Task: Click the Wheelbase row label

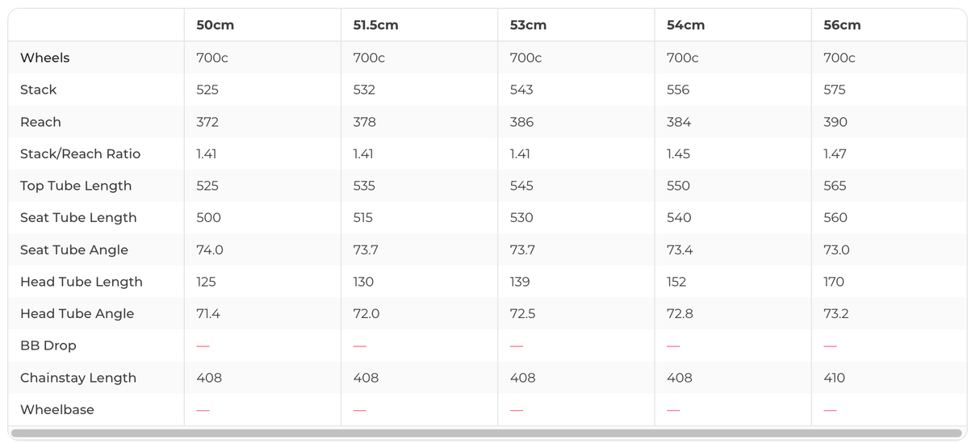Action: 57,409
